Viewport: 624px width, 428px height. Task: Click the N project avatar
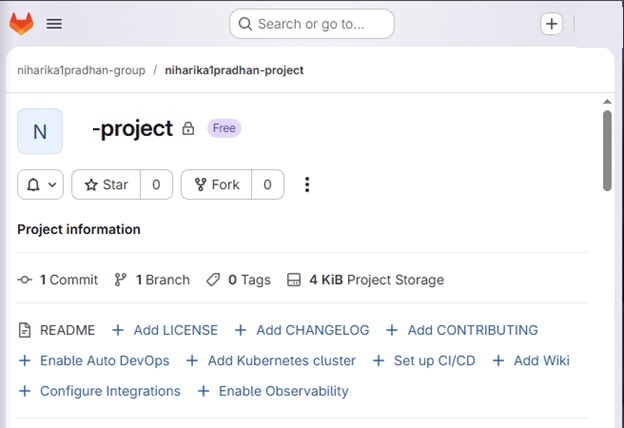tap(40, 131)
